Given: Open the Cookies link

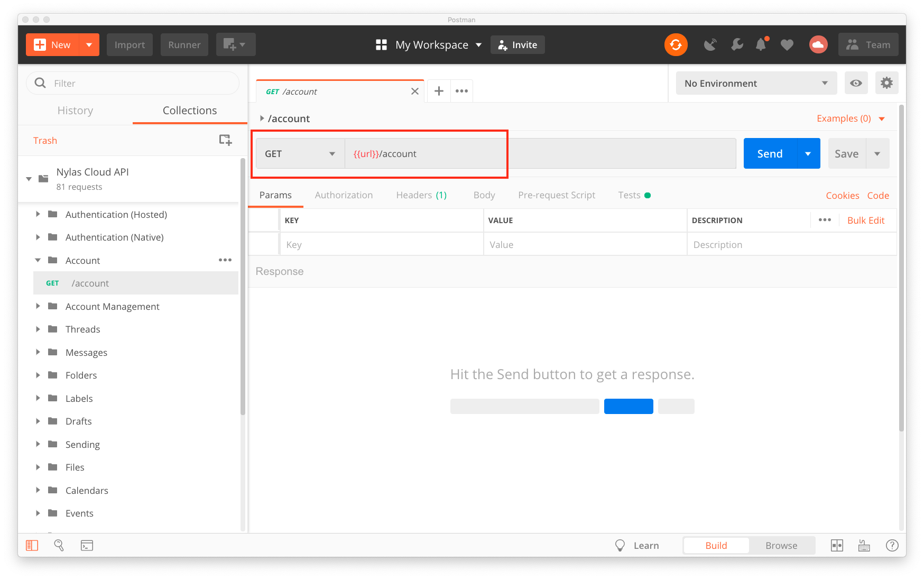Looking at the screenshot, I should pyautogui.click(x=843, y=196).
